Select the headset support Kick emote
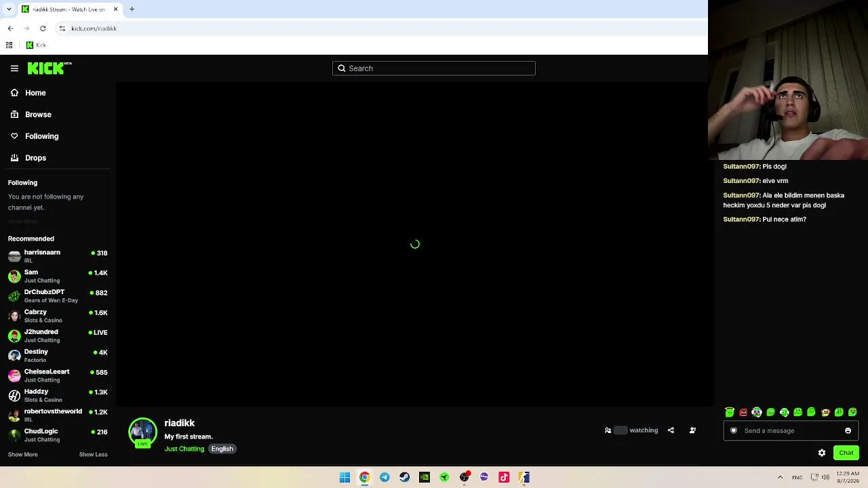868x488 pixels. click(x=784, y=412)
